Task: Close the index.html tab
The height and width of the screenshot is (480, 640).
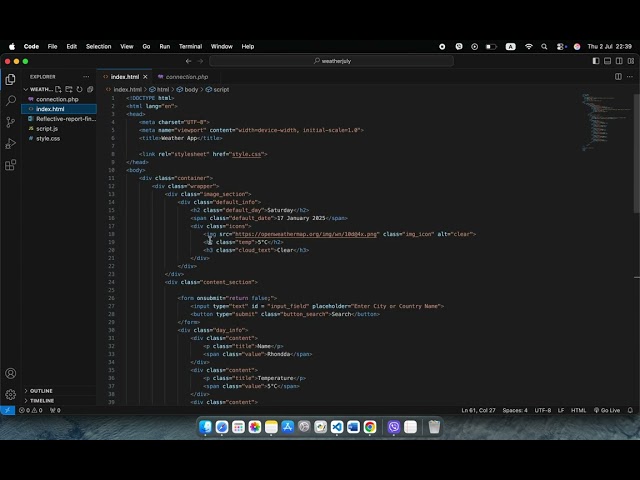Action: pyautogui.click(x=145, y=77)
